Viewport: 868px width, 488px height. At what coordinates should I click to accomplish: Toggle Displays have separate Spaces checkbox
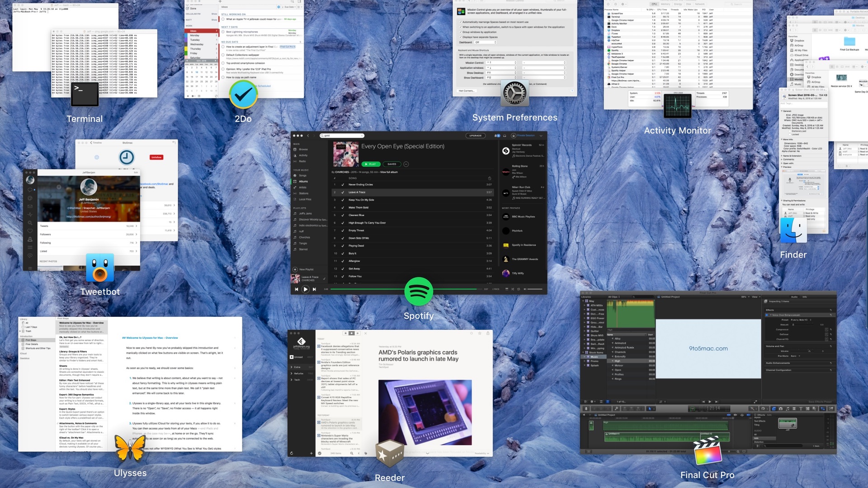click(x=461, y=37)
